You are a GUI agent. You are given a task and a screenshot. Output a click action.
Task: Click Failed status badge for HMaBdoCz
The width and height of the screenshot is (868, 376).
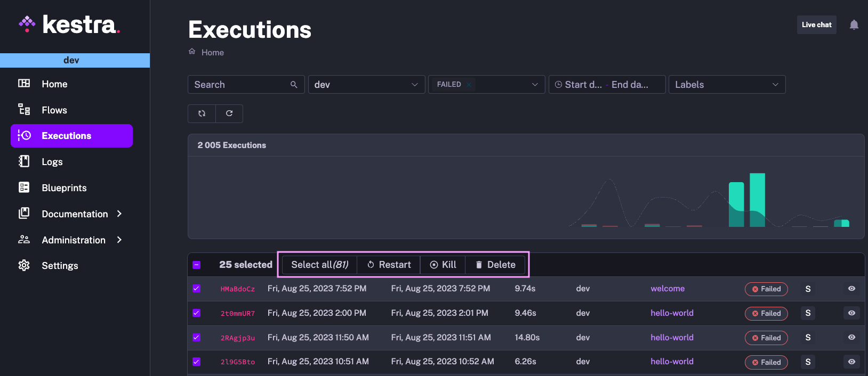point(766,289)
